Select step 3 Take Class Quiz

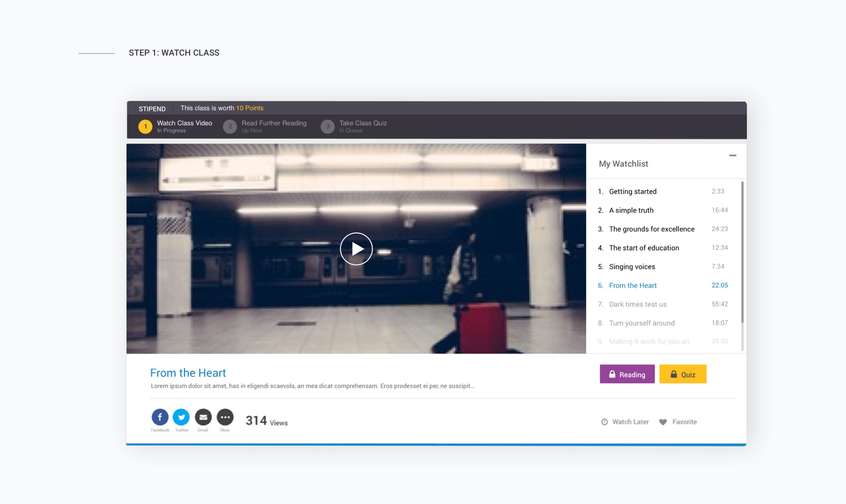[354, 126]
